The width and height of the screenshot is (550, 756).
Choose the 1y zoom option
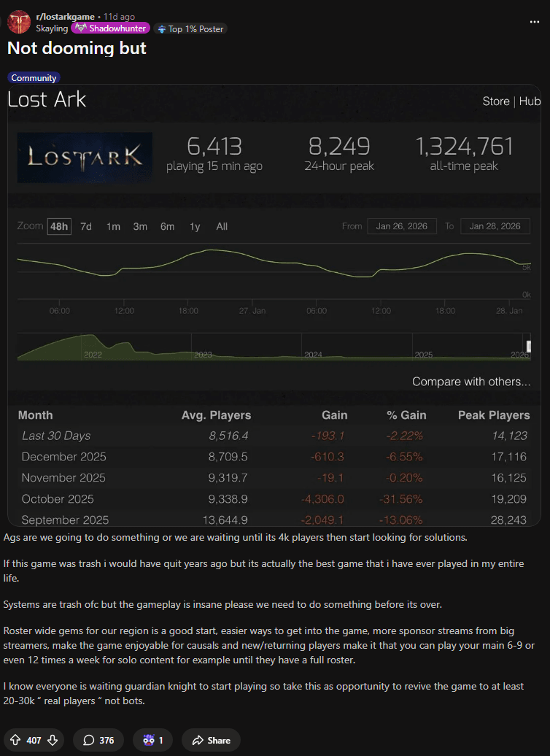coord(195,226)
